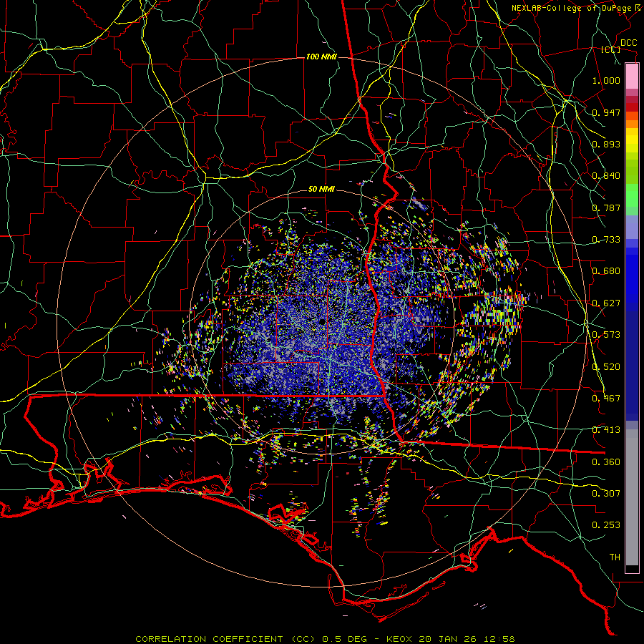This screenshot has width=644, height=644.
Task: Click the 0.253 scale value
Action: [x=606, y=525]
